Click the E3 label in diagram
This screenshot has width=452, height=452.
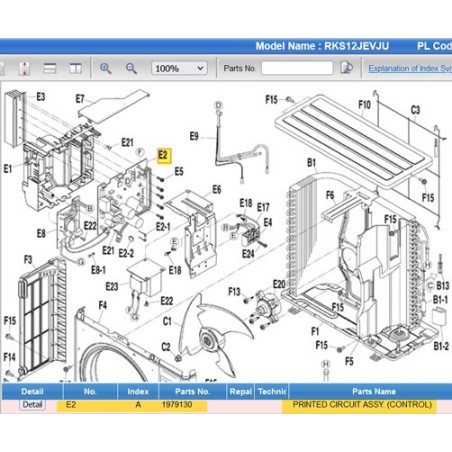point(40,97)
